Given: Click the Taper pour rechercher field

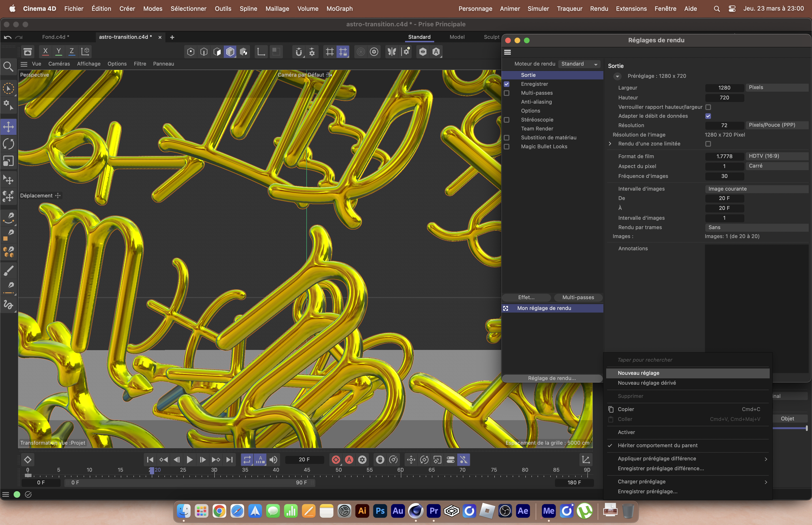Looking at the screenshot, I should (688, 360).
